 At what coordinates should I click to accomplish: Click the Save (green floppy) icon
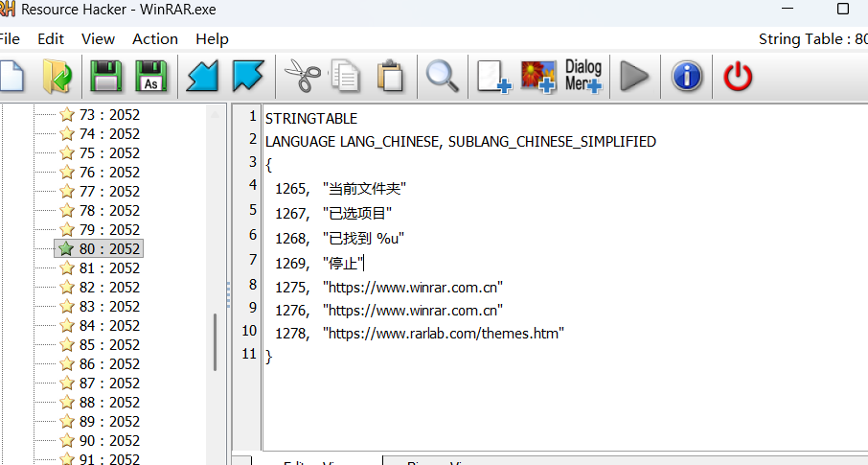point(106,76)
